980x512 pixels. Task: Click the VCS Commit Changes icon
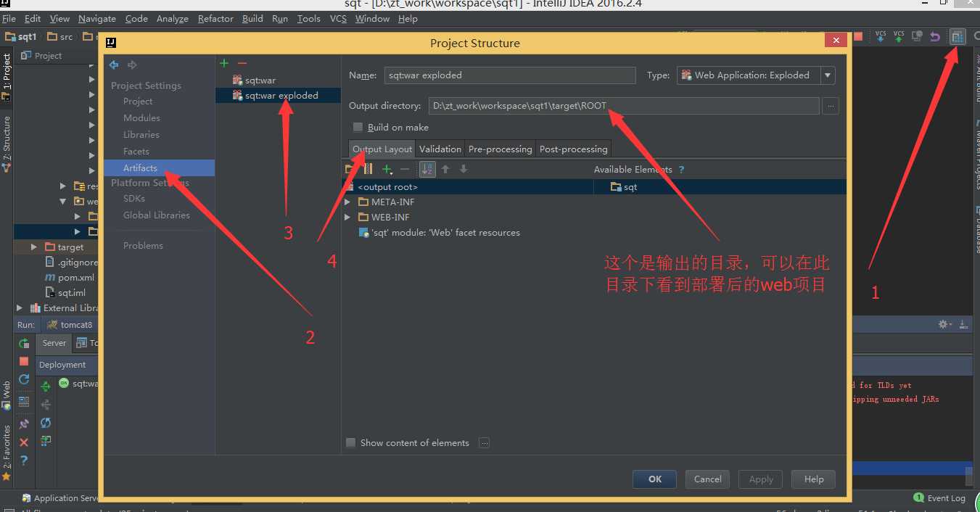click(899, 36)
